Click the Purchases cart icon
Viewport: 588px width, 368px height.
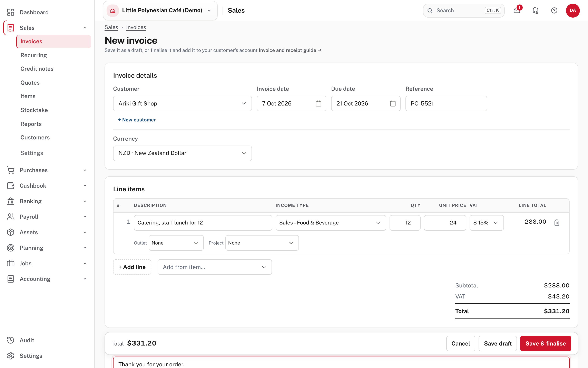point(11,170)
